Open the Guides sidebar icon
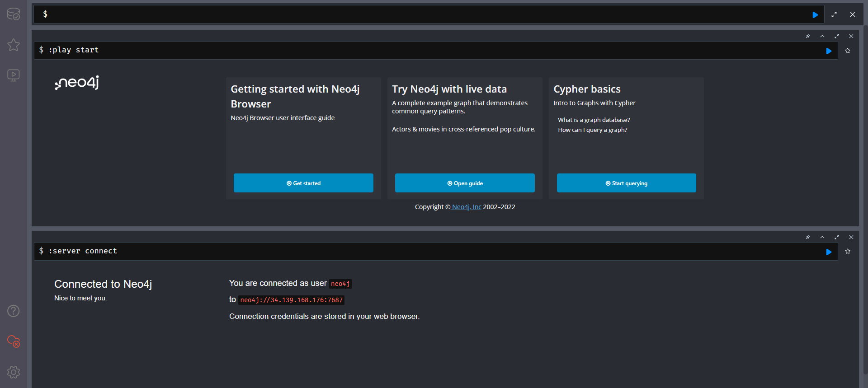Screen dimensions: 868x388 [14, 75]
